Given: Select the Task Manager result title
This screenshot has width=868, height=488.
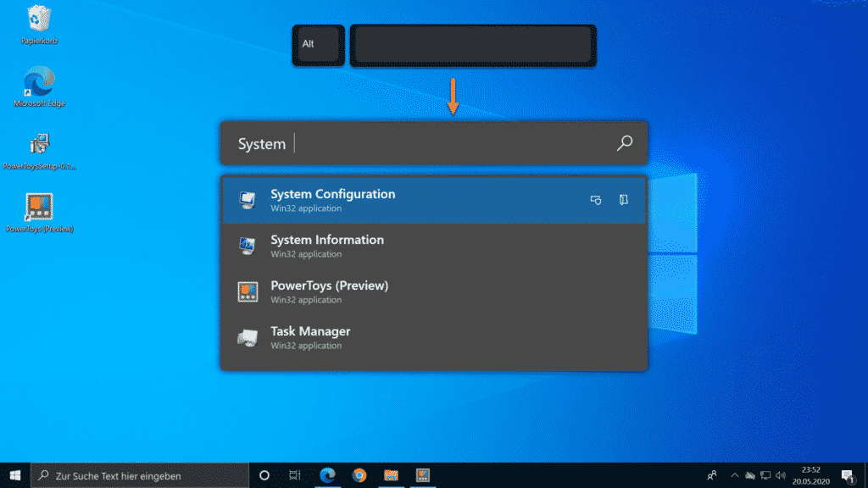Looking at the screenshot, I should pos(310,331).
